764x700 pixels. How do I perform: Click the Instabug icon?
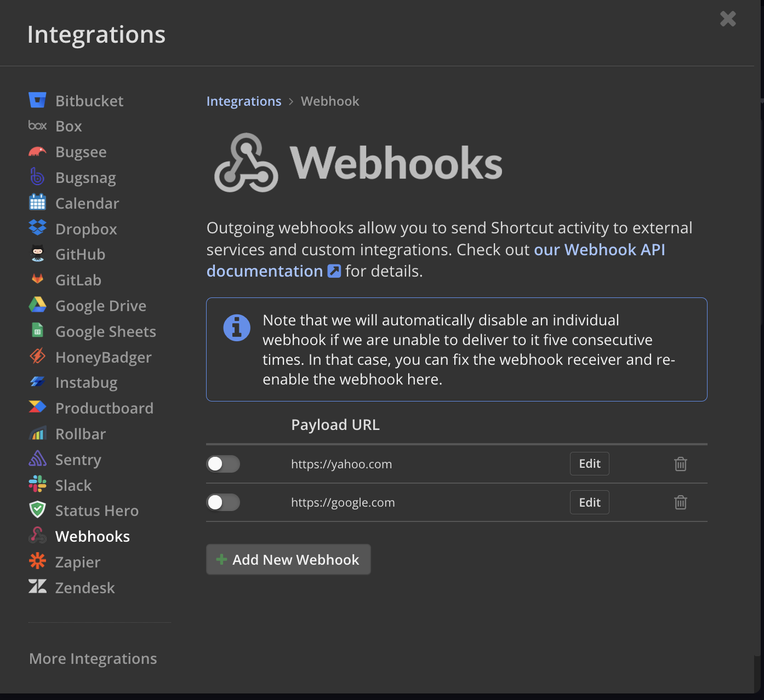coord(37,381)
